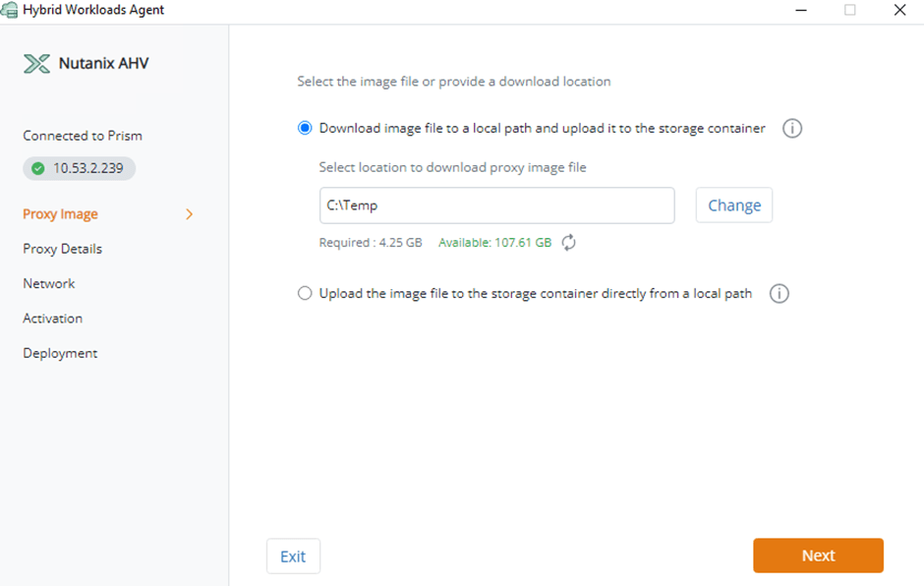Refresh available disk space

569,243
